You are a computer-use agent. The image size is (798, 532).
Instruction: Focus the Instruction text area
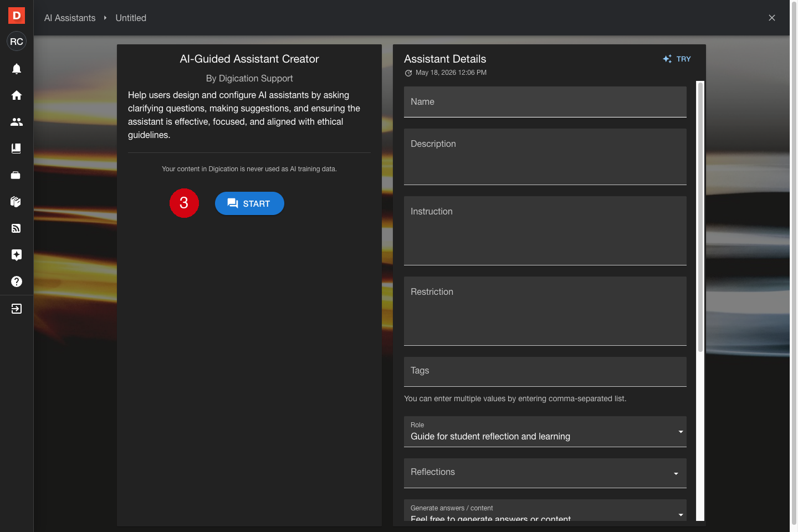pos(545,231)
